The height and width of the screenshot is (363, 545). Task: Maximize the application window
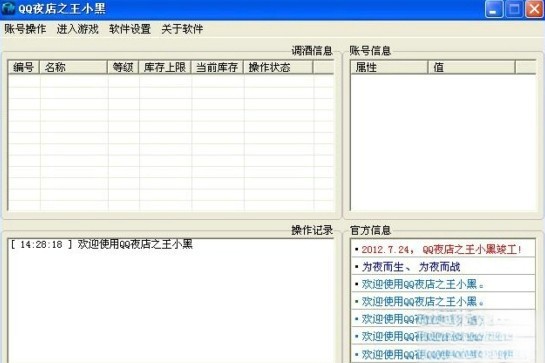[514, 9]
